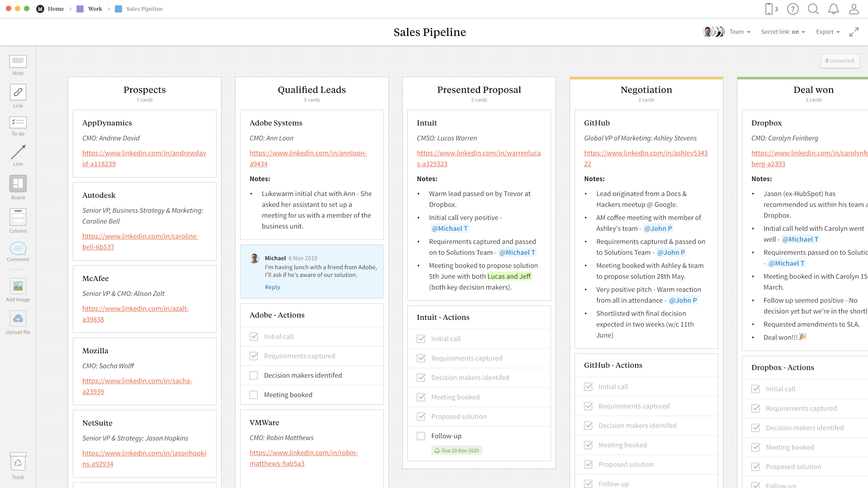This screenshot has height=488, width=868.
Task: Open Lucas Warren's LinkedIn link
Action: pos(479,158)
